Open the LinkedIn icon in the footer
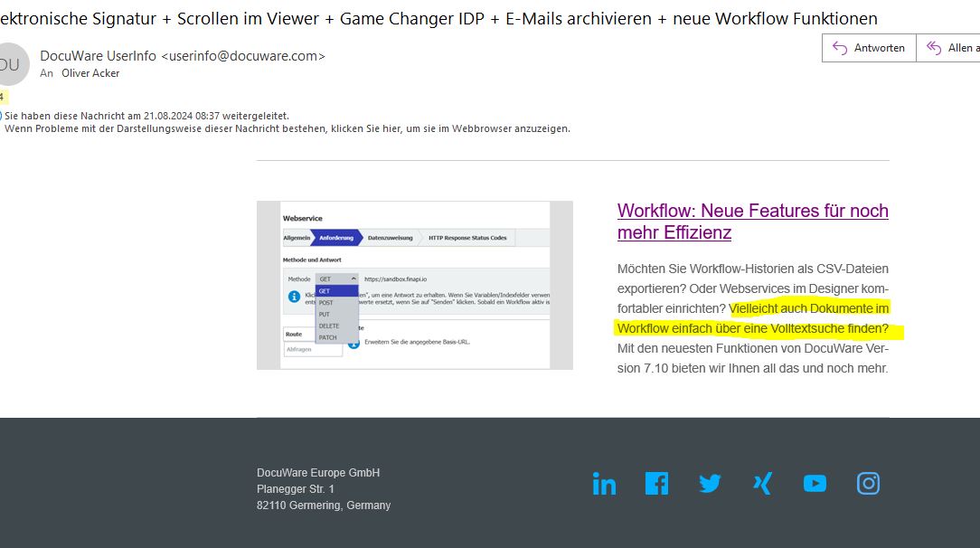 (x=604, y=485)
